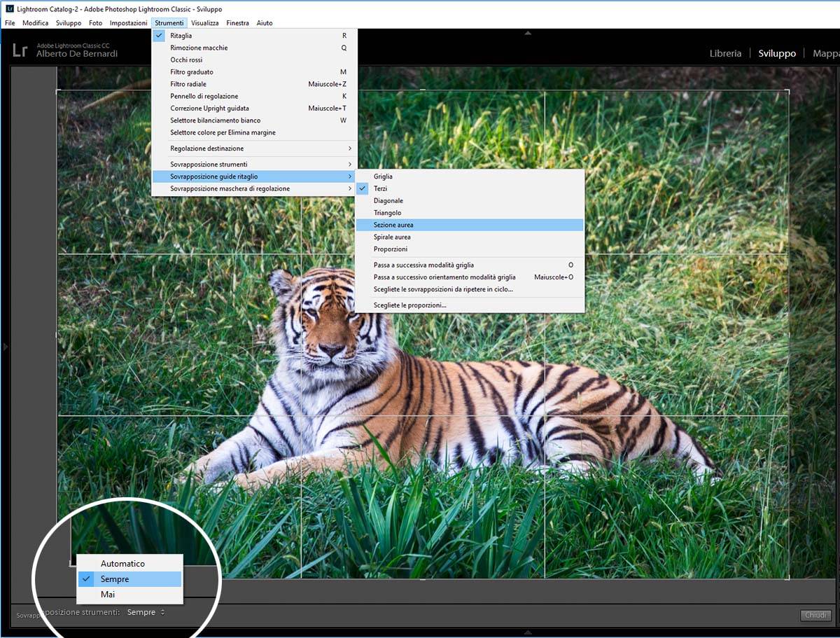
Task: Click the bottom-center crop edge handle
Action: coord(422,578)
